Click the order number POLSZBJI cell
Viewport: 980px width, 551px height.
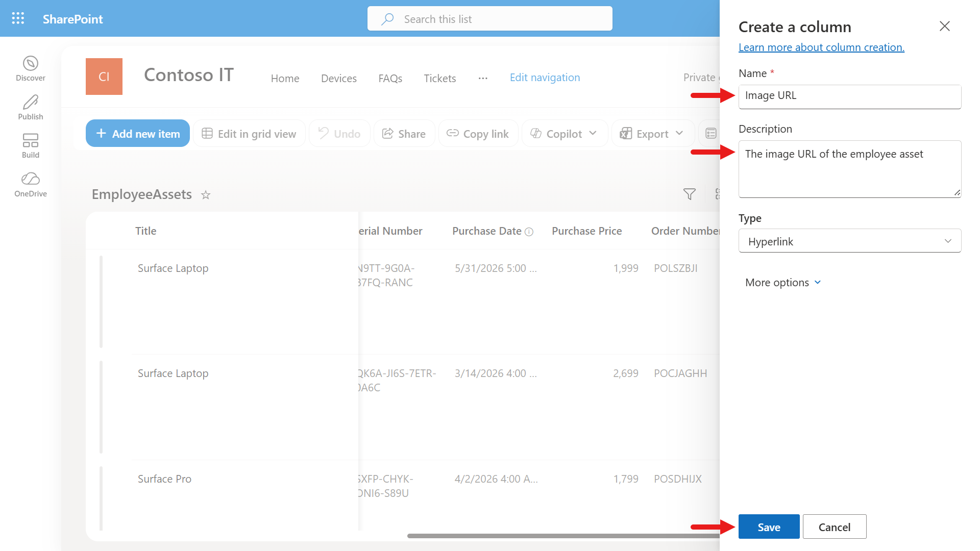[676, 268]
